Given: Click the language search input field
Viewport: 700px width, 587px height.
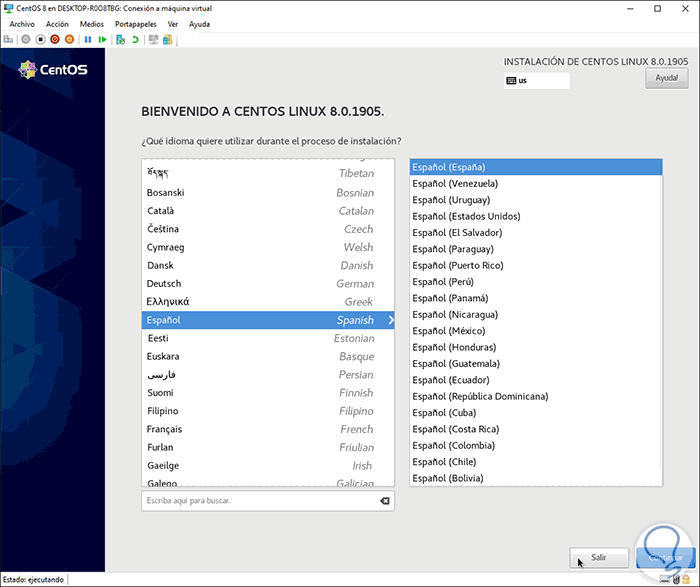Looking at the screenshot, I should coord(268,501).
